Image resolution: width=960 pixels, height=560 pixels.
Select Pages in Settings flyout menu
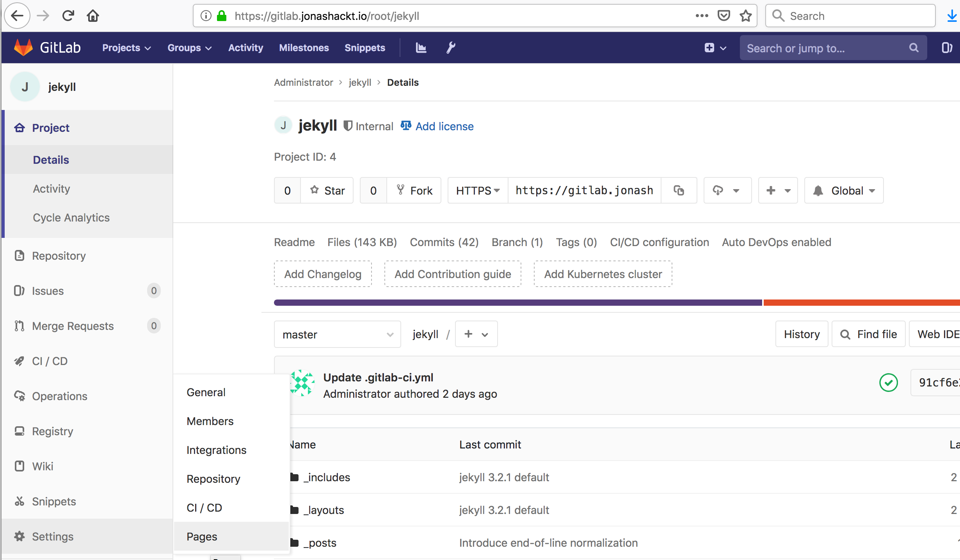tap(202, 537)
